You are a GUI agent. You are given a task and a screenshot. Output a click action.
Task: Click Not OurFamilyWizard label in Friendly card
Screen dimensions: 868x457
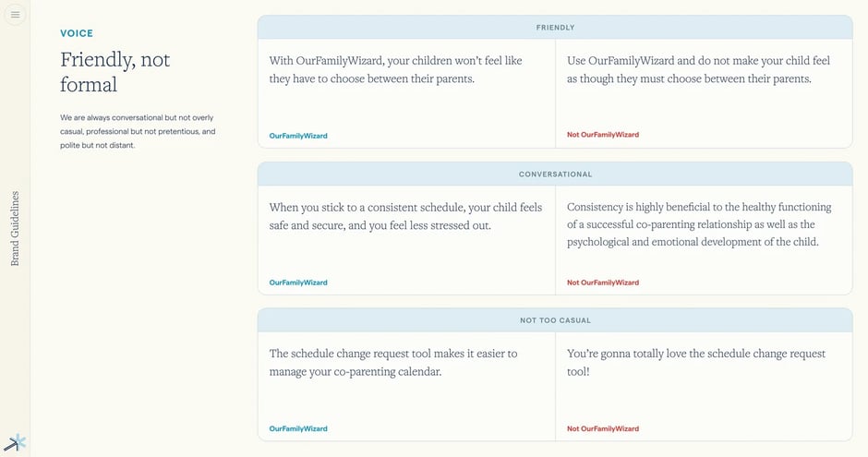coord(603,135)
